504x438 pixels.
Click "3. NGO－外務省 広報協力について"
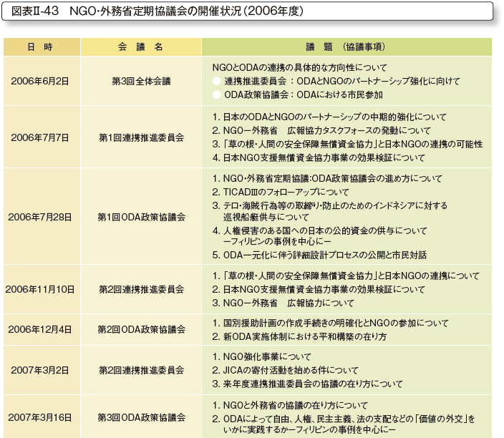(x=283, y=303)
